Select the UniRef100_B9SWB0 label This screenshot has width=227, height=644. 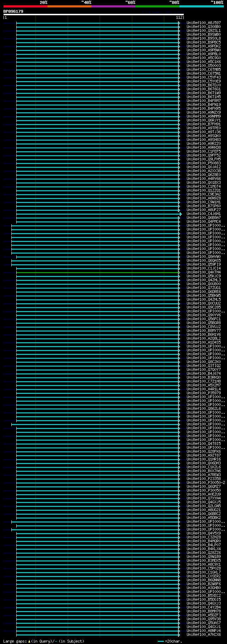pos(204,34)
